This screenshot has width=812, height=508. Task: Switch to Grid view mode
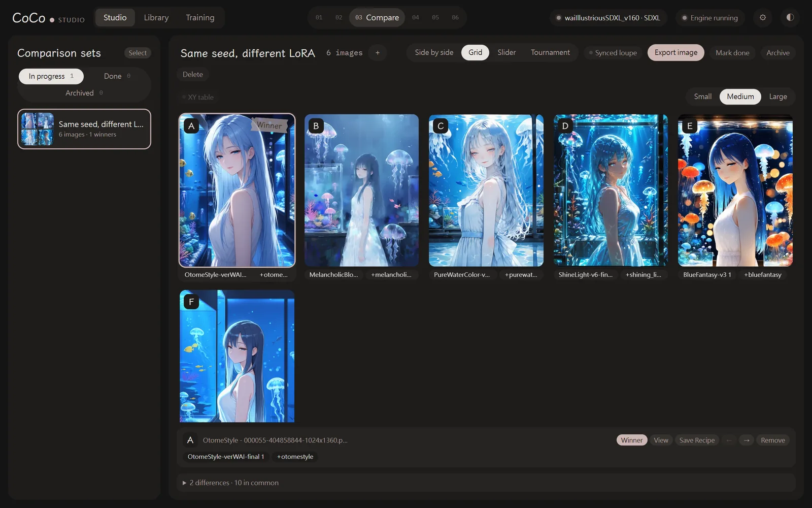coord(475,52)
